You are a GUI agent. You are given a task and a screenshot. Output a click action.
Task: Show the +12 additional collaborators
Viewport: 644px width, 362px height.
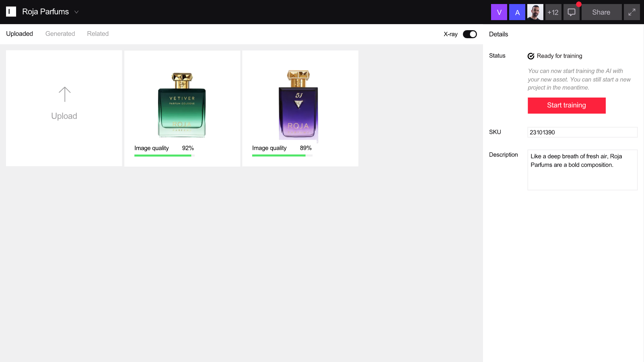pos(553,12)
